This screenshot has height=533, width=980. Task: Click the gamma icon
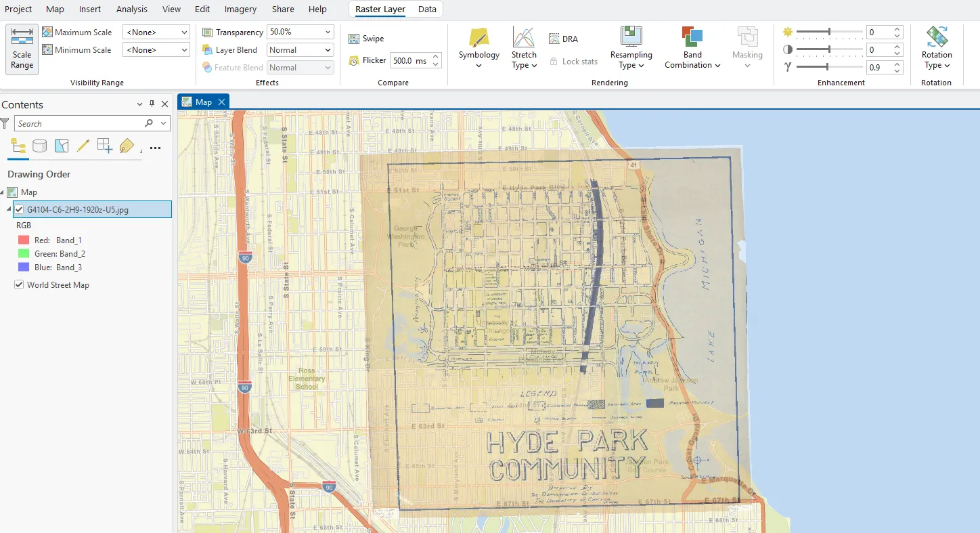(787, 67)
